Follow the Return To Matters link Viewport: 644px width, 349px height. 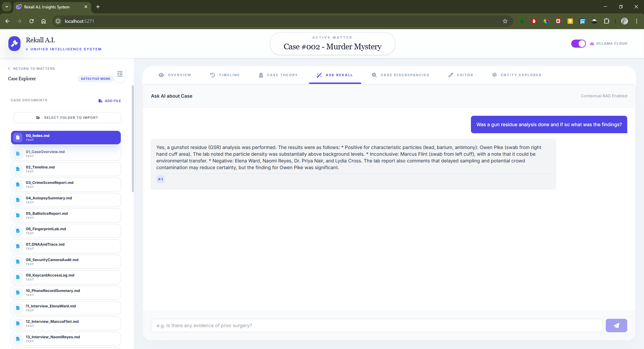tap(31, 68)
